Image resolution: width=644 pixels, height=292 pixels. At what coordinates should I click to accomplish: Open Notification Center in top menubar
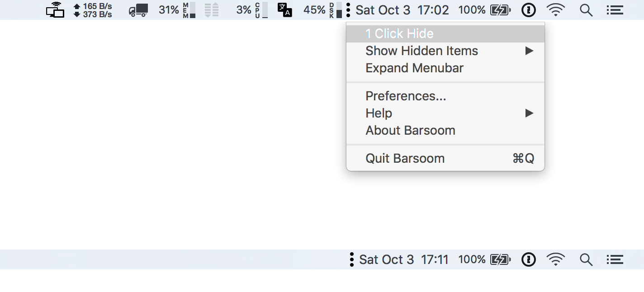[x=615, y=10]
